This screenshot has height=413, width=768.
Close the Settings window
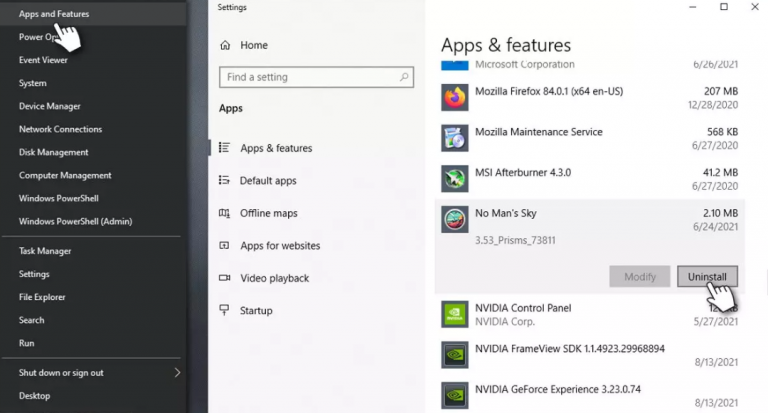(x=755, y=7)
